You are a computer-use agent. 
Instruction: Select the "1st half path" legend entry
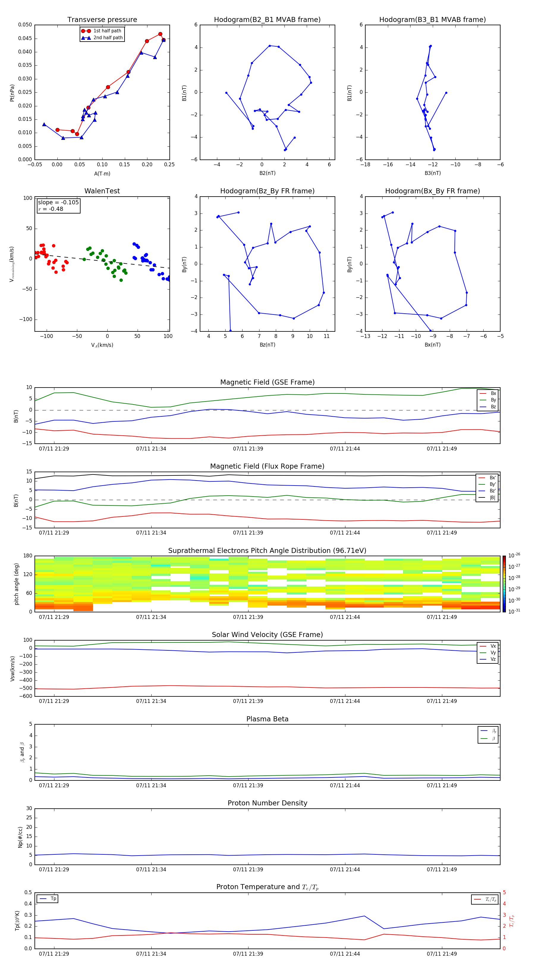(102, 31)
